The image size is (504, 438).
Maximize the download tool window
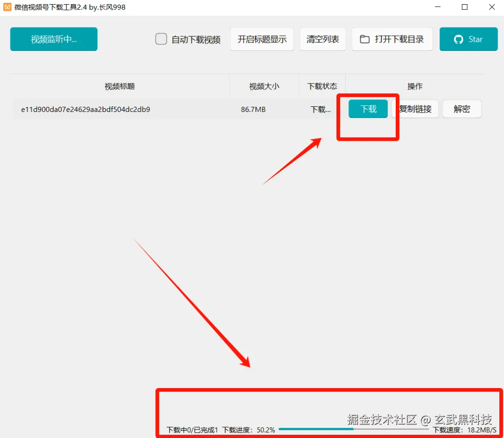(x=465, y=7)
